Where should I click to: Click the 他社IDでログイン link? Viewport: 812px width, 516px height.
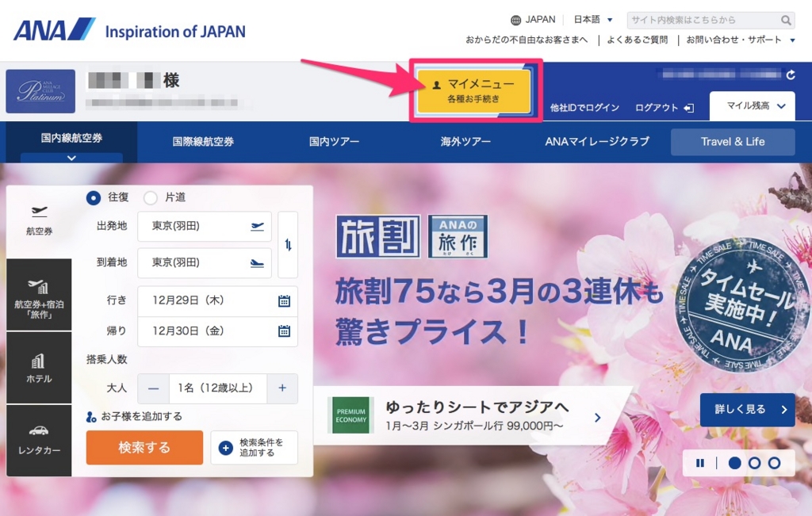[x=584, y=108]
